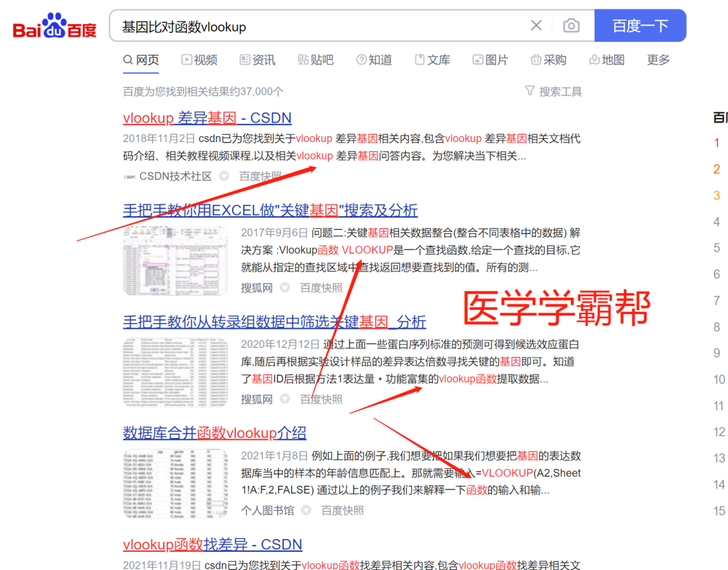This screenshot has width=728, height=570.
Task: Click the 贴吧 icon
Action: click(x=303, y=59)
